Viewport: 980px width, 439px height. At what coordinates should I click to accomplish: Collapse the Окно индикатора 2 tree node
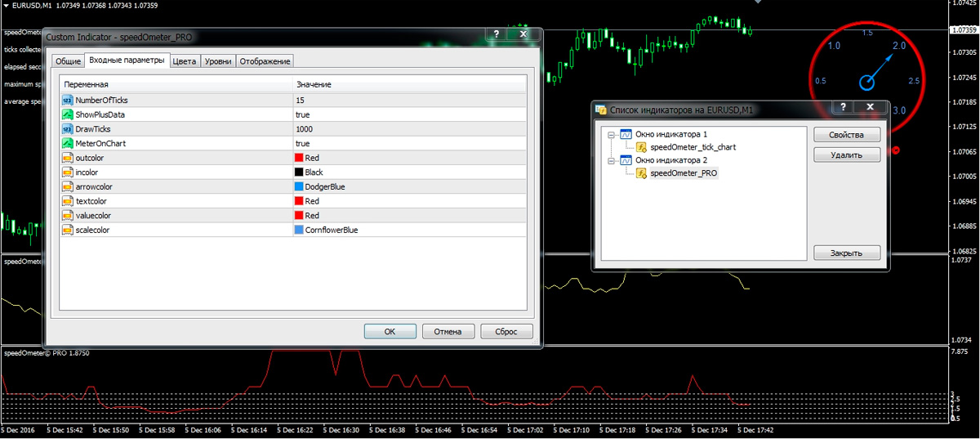coord(610,160)
